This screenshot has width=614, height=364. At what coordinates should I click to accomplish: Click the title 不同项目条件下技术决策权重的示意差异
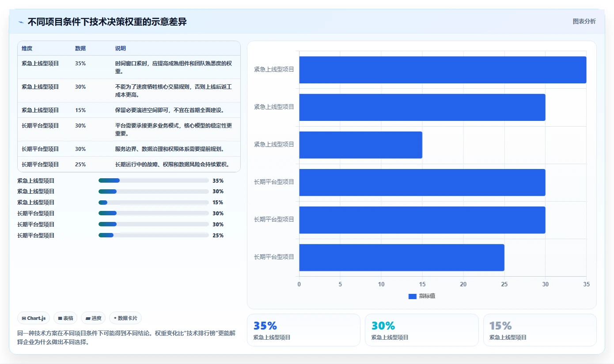[x=107, y=22]
